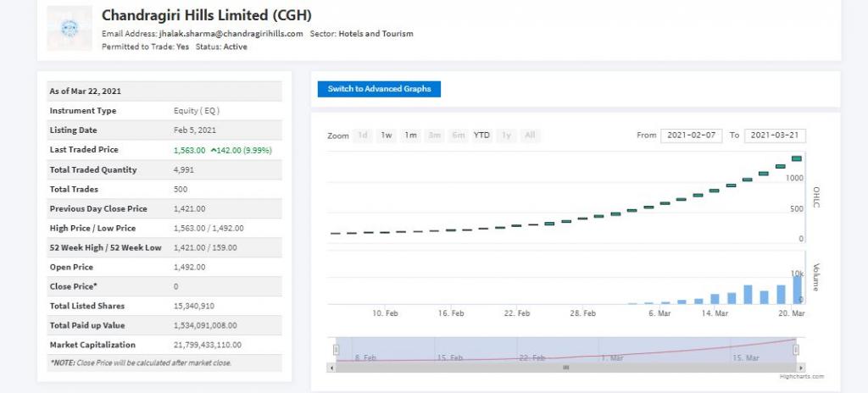868x393 pixels.
Task: Click Total Traded Quantity value 4,991
Action: click(184, 170)
